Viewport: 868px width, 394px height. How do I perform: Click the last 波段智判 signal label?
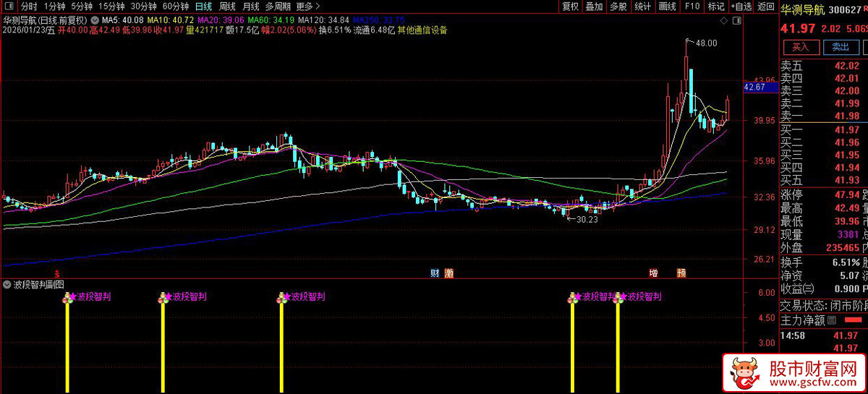tap(644, 296)
